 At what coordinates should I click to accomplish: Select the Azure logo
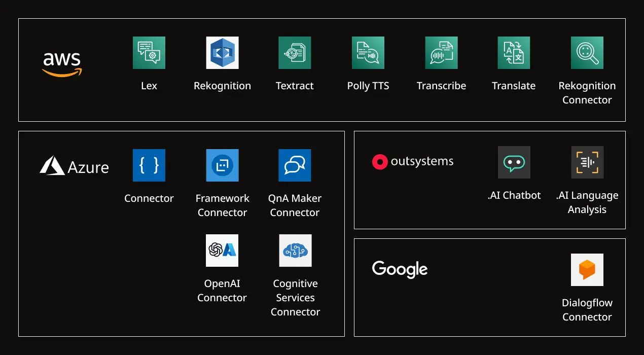pyautogui.click(x=74, y=166)
